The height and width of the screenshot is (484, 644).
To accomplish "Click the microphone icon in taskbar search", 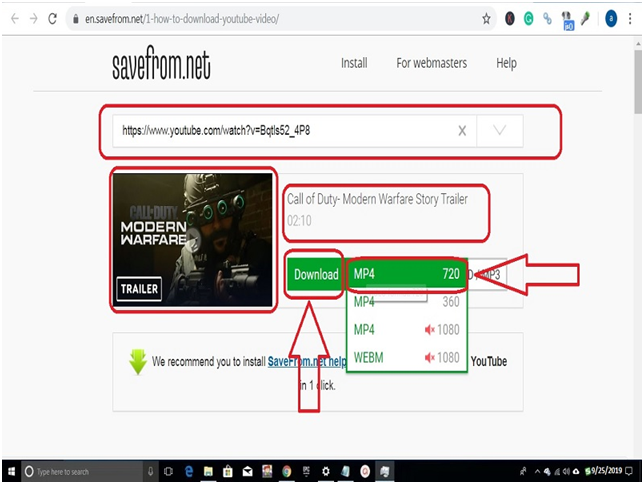I will tap(150, 472).
